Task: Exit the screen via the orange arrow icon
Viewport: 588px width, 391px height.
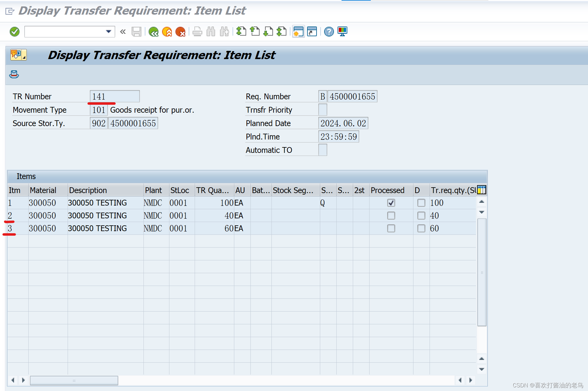Action: [x=167, y=32]
